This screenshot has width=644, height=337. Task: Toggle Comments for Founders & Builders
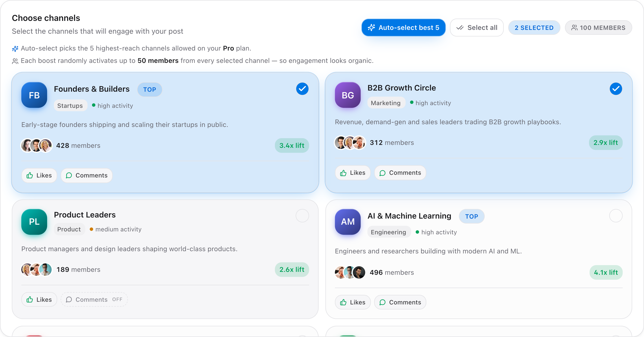pos(86,175)
